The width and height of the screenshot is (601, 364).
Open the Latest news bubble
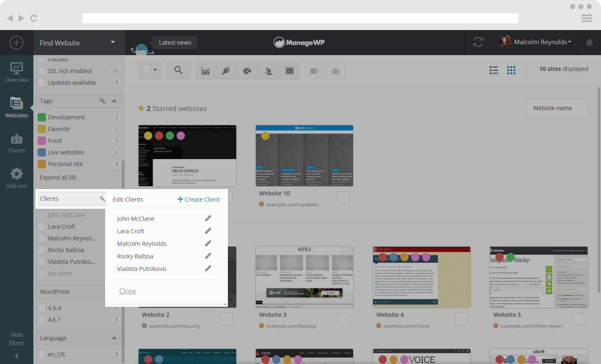coord(175,43)
